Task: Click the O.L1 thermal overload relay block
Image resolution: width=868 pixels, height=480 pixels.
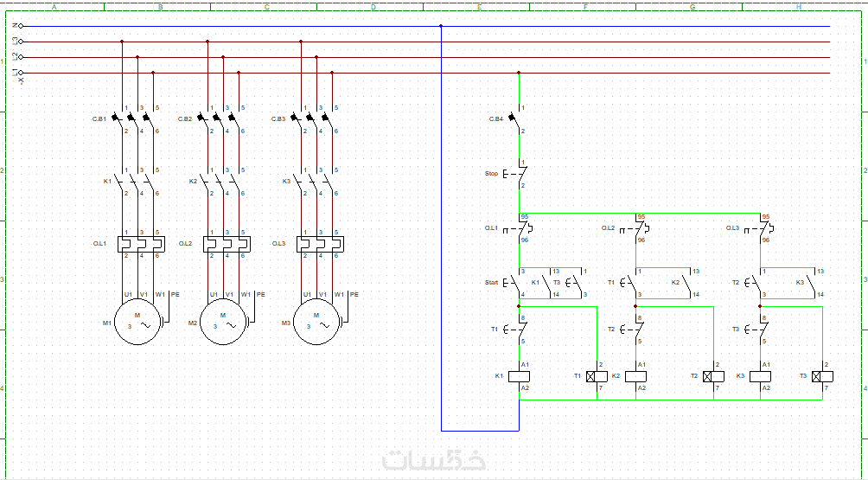Action: (142, 244)
